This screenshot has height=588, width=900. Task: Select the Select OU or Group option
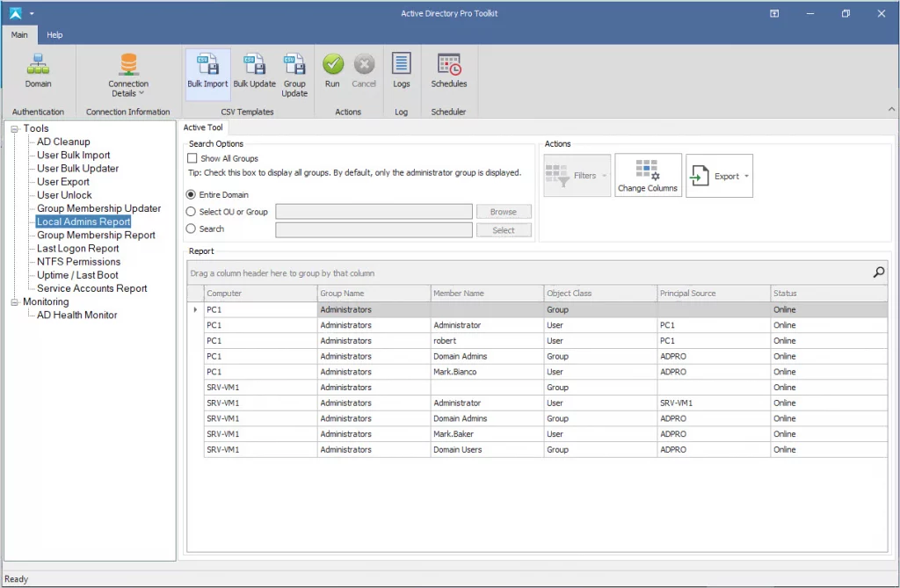(x=191, y=212)
